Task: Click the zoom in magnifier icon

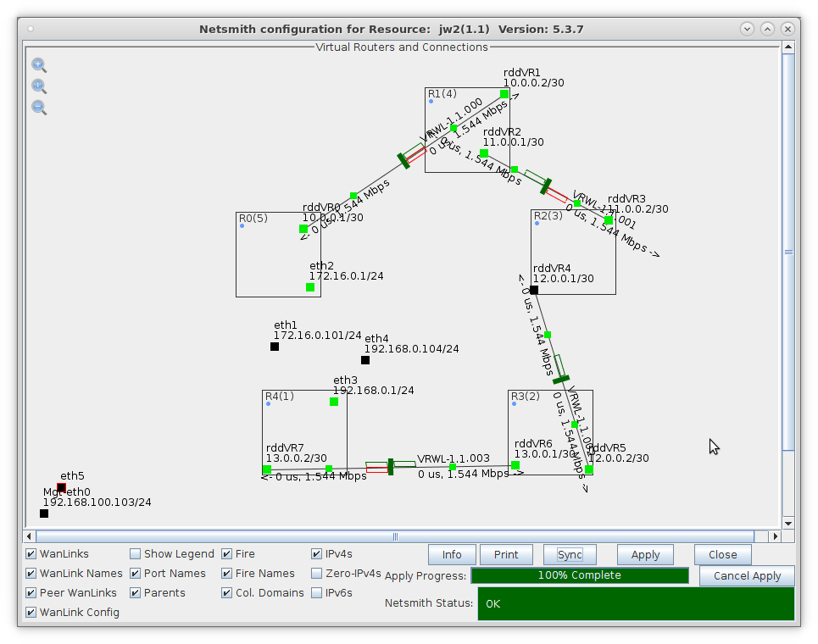Action: tap(38, 65)
